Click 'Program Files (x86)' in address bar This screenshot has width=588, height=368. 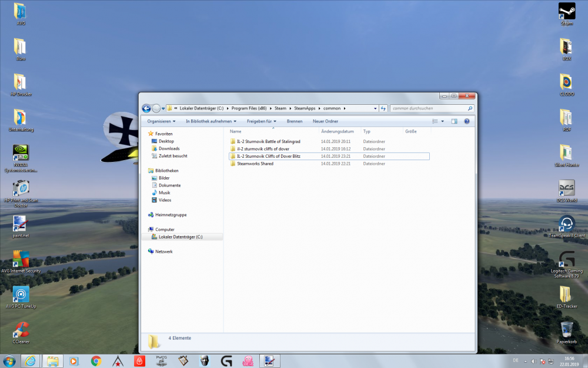click(249, 108)
